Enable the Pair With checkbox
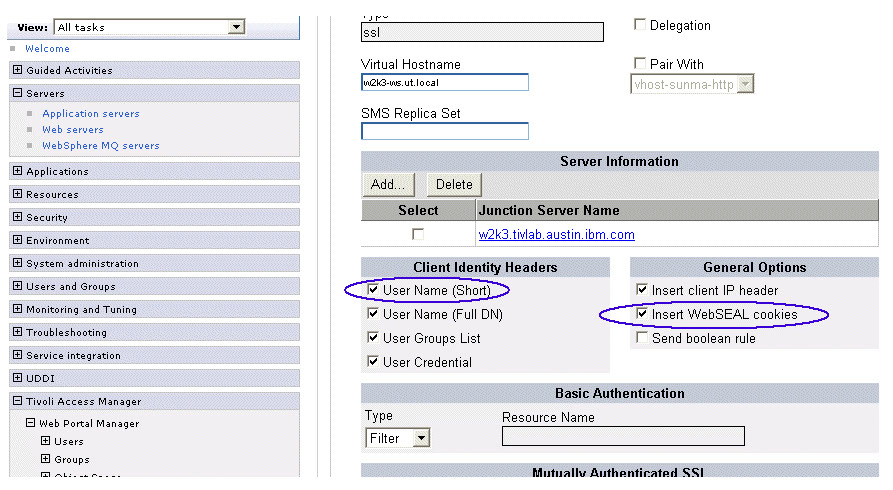 [640, 63]
